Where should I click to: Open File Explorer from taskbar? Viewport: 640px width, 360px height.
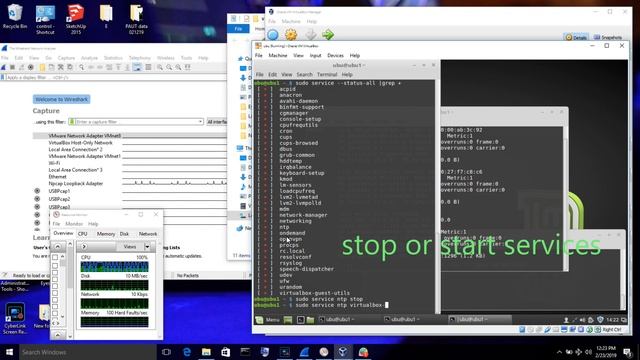206,352
